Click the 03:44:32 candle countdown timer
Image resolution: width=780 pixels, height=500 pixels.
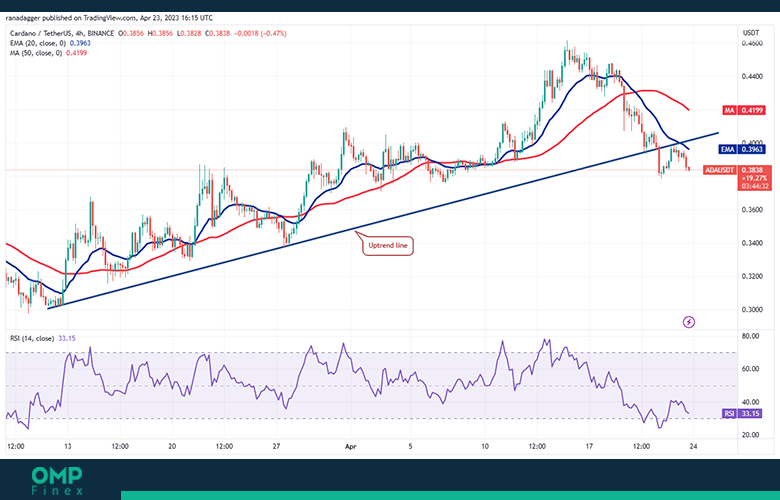point(755,186)
